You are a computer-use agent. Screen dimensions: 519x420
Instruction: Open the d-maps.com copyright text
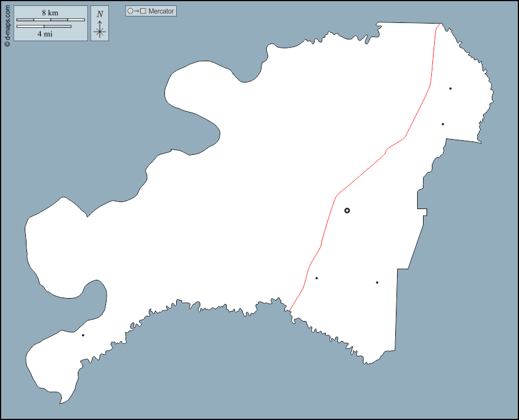click(x=7, y=24)
